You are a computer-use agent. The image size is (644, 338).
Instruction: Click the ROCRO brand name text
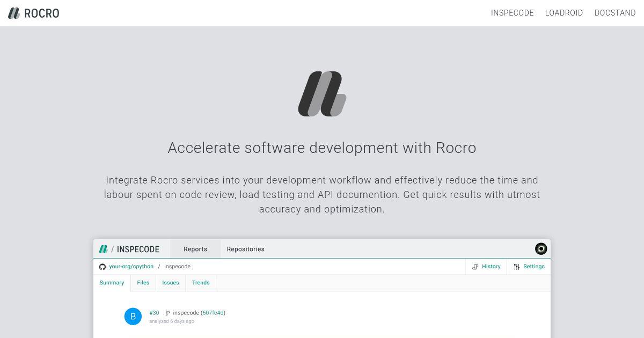coord(42,13)
